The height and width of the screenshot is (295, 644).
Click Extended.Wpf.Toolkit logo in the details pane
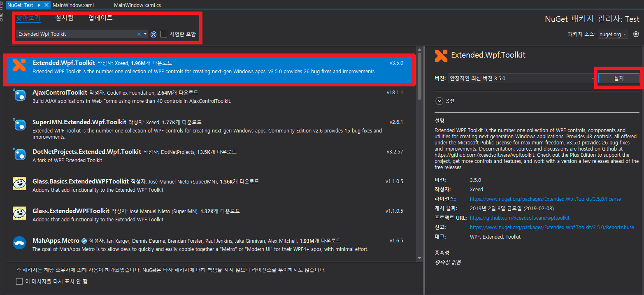[441, 56]
